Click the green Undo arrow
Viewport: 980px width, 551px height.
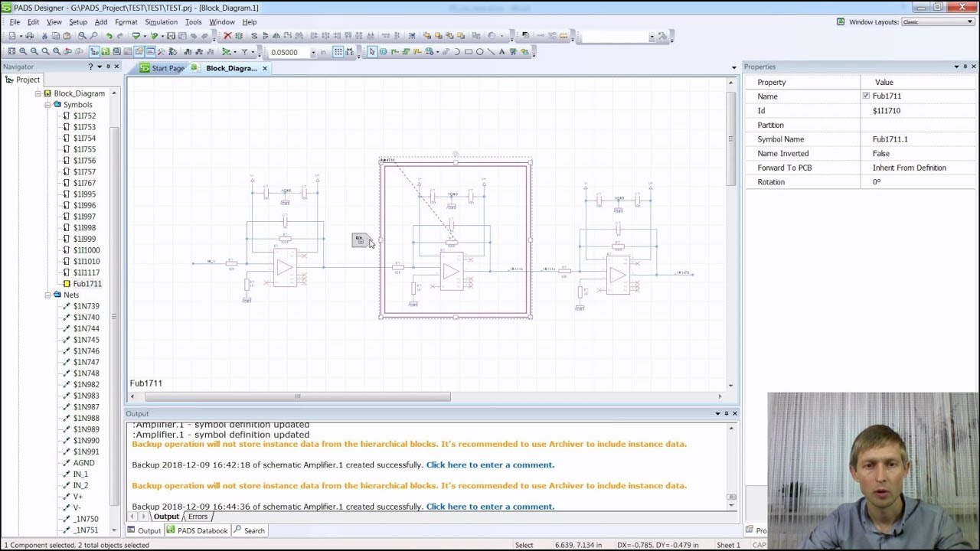click(x=109, y=36)
